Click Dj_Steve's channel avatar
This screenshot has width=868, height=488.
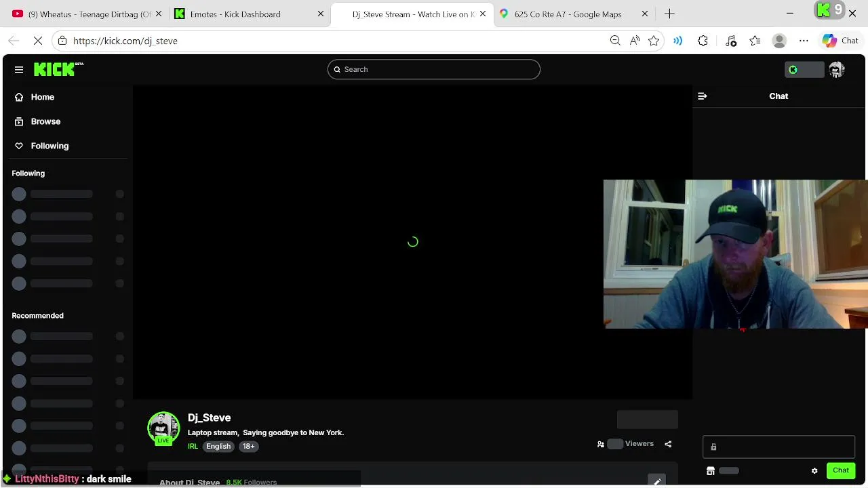[163, 428]
